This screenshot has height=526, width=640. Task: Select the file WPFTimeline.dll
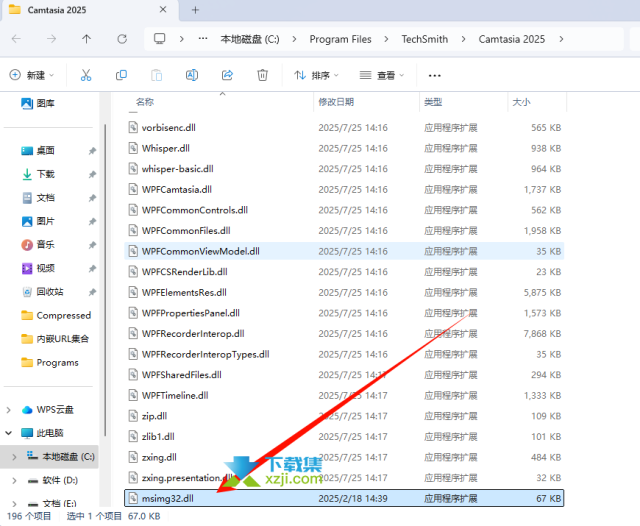click(344, 395)
